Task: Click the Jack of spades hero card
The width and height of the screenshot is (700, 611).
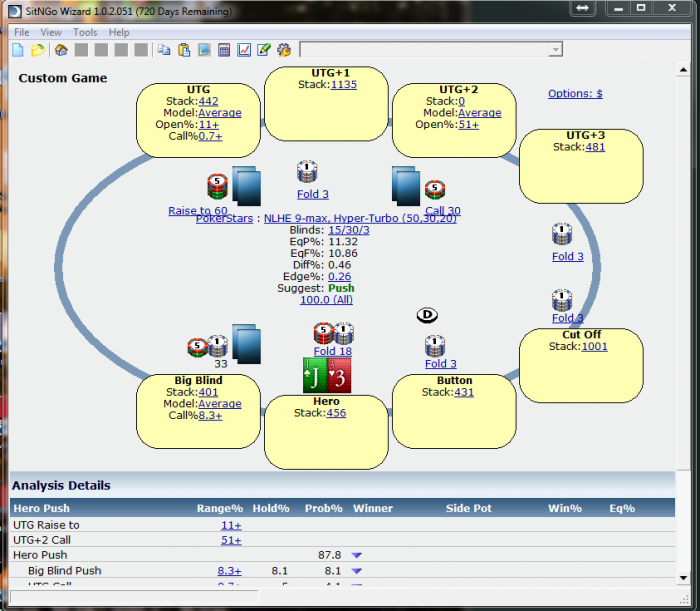Action: (313, 375)
